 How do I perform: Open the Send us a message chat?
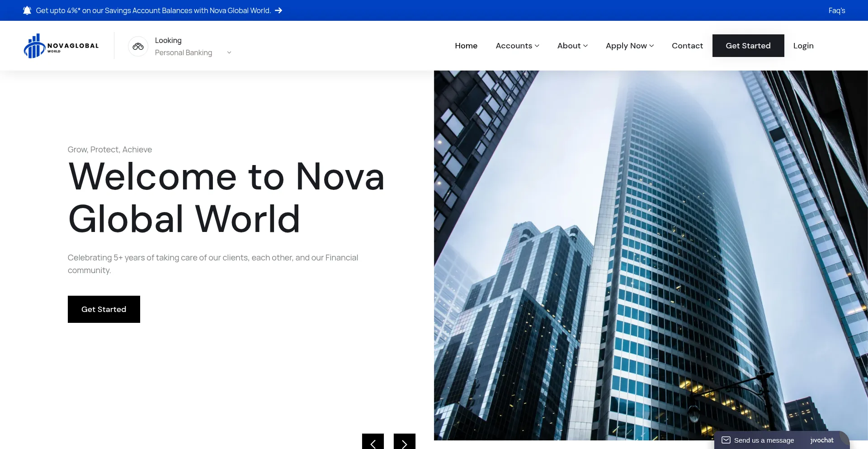click(764, 440)
